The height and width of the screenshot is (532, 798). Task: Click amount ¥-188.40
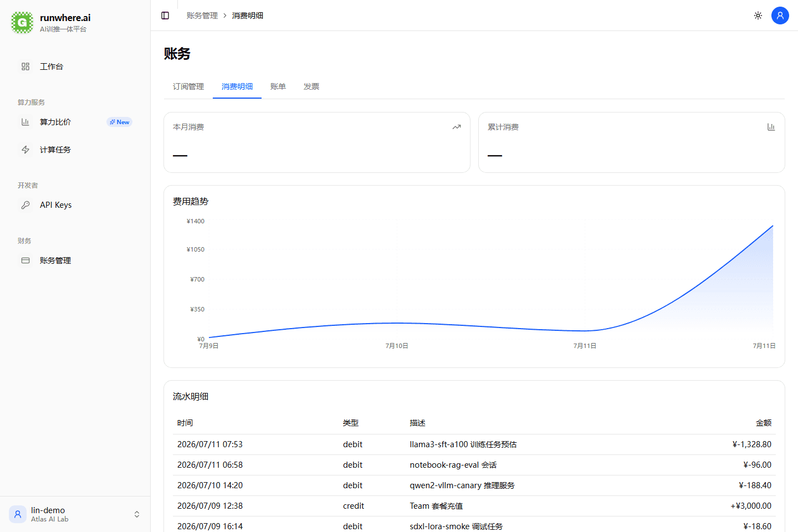[x=755, y=485]
